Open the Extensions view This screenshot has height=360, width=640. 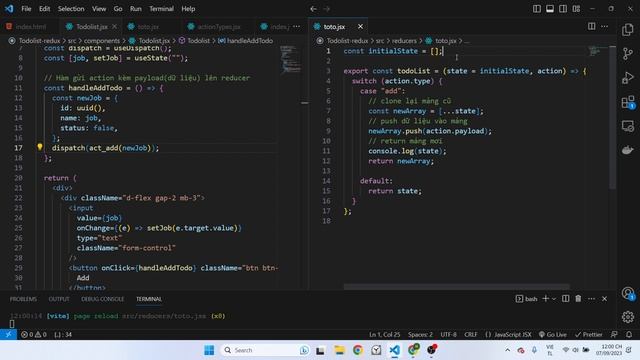pyautogui.click(x=628, y=102)
